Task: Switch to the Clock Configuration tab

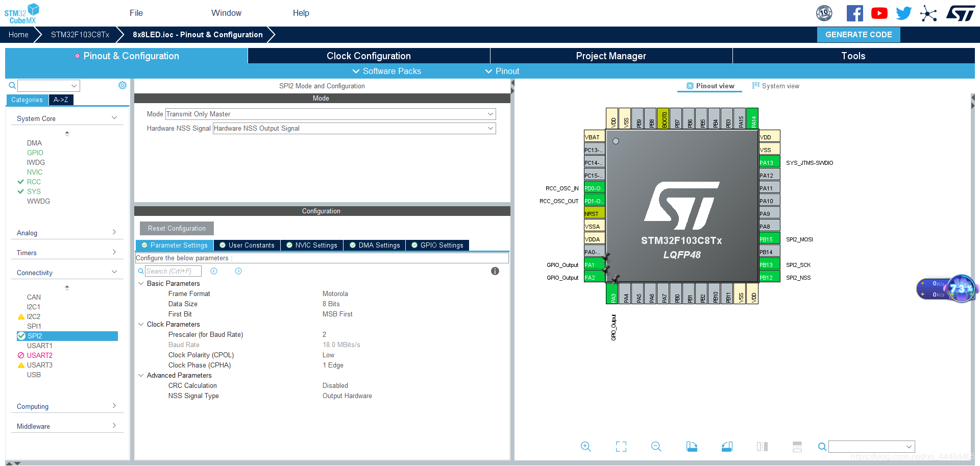Action: [x=369, y=56]
